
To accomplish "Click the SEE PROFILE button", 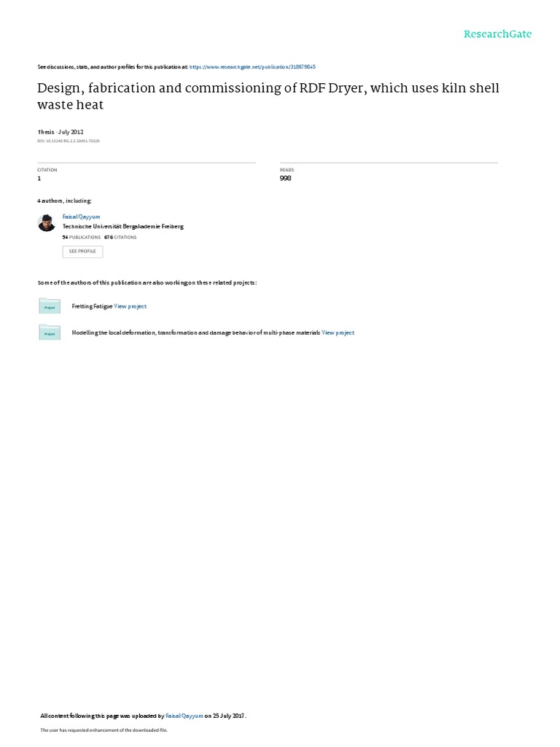I will click(x=82, y=252).
